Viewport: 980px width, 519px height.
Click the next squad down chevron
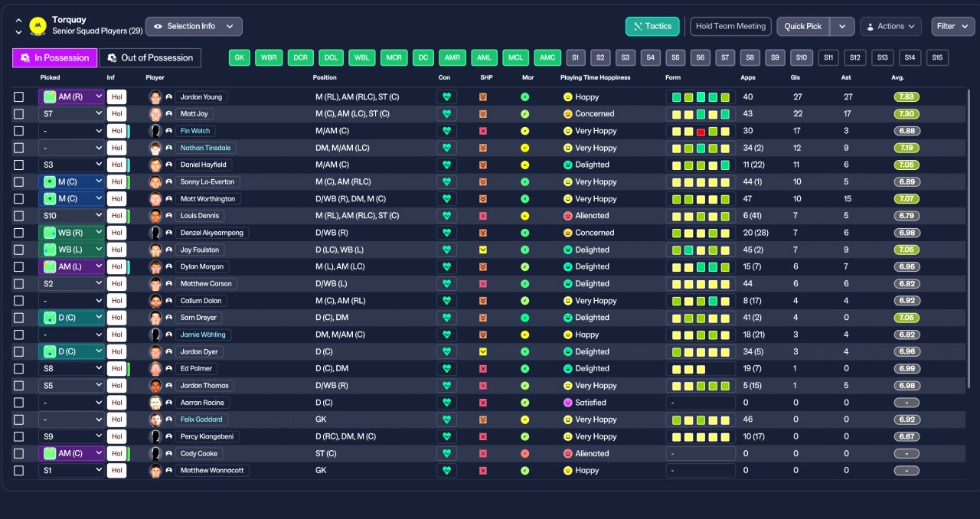pos(18,32)
